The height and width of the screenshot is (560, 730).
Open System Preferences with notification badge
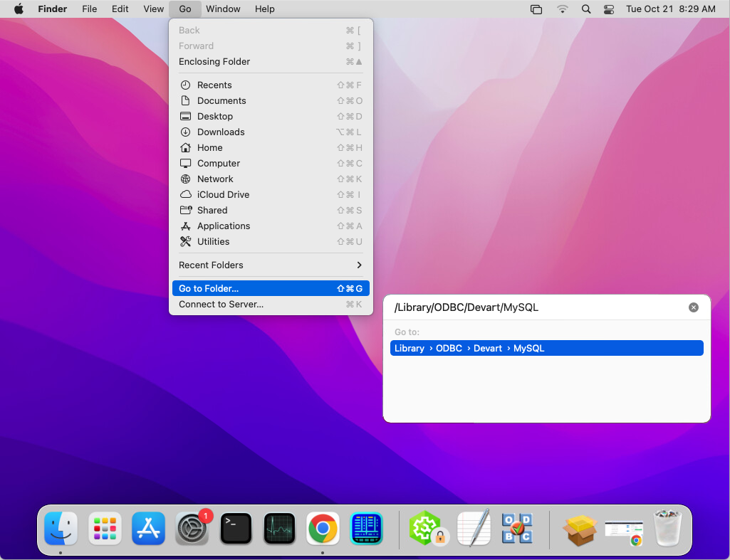pyautogui.click(x=192, y=529)
